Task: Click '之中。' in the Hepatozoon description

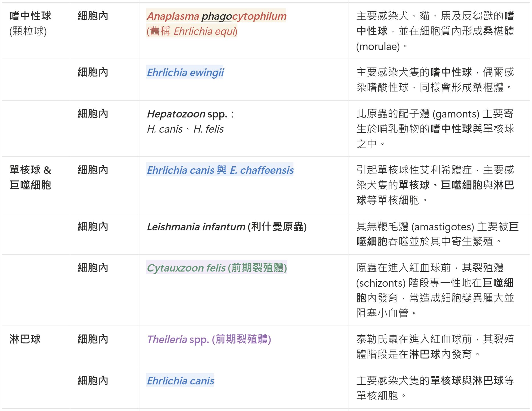Action: point(371,144)
